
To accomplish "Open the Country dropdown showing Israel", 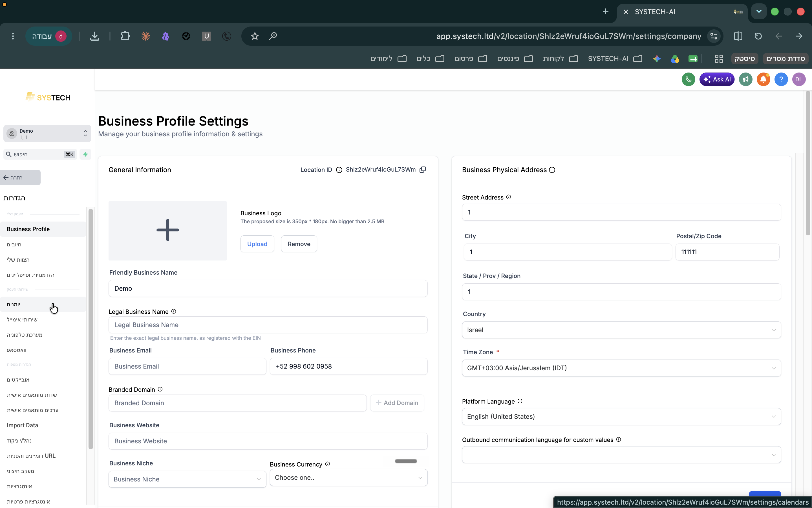I will click(621, 330).
